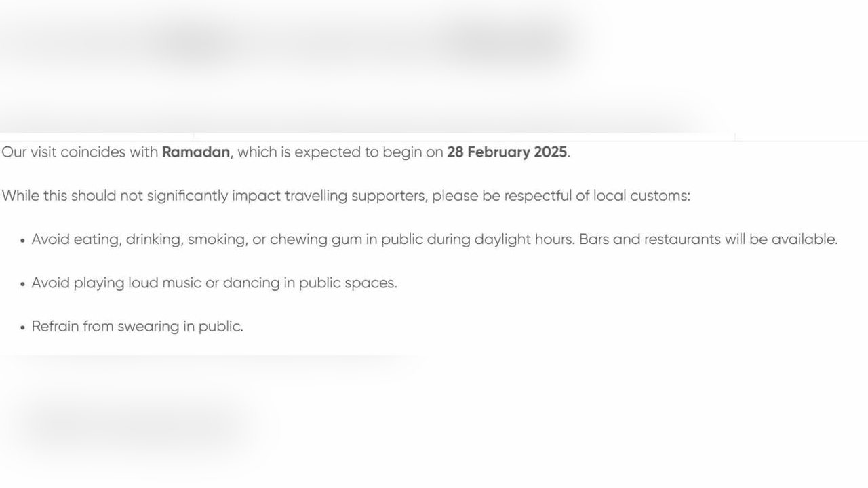Click the phrase 'Our visit coincides with'
This screenshot has width=868, height=488.
tap(80, 152)
